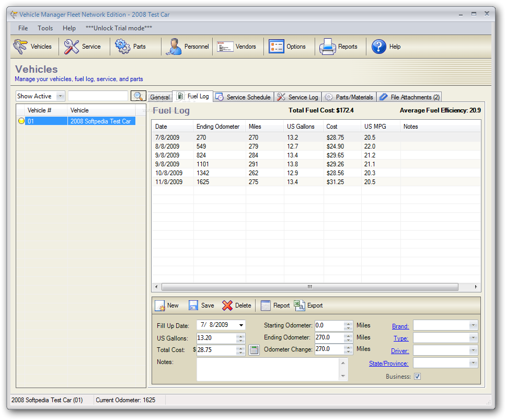Create a New fuel log entry
This screenshot has height=420, width=506.
click(x=167, y=305)
